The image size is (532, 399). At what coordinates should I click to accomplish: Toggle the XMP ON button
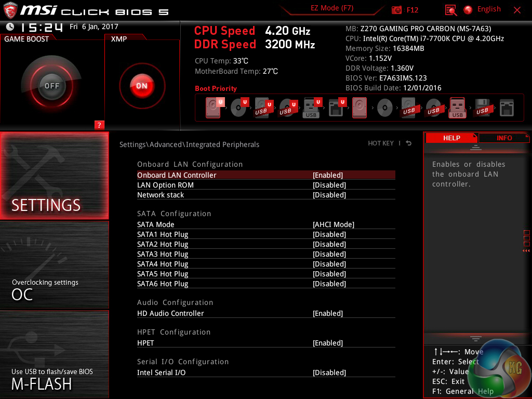[x=142, y=86]
